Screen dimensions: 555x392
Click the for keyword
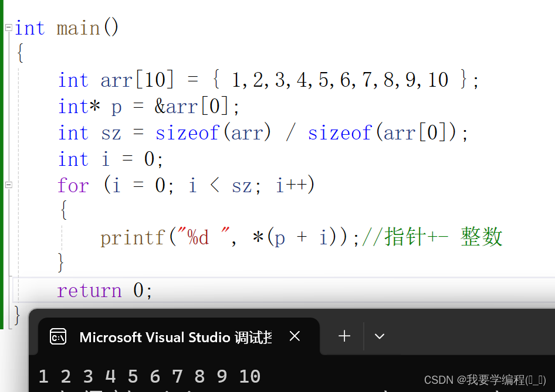pyautogui.click(x=73, y=185)
